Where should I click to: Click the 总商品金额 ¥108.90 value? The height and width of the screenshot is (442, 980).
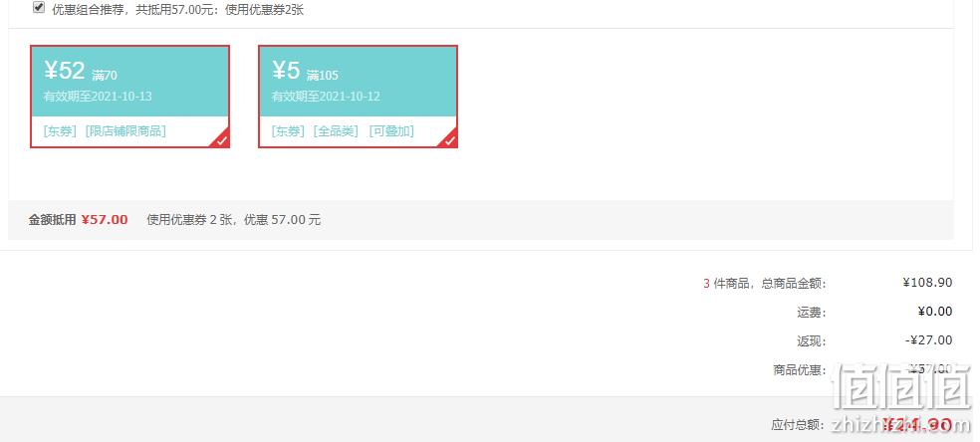(927, 282)
